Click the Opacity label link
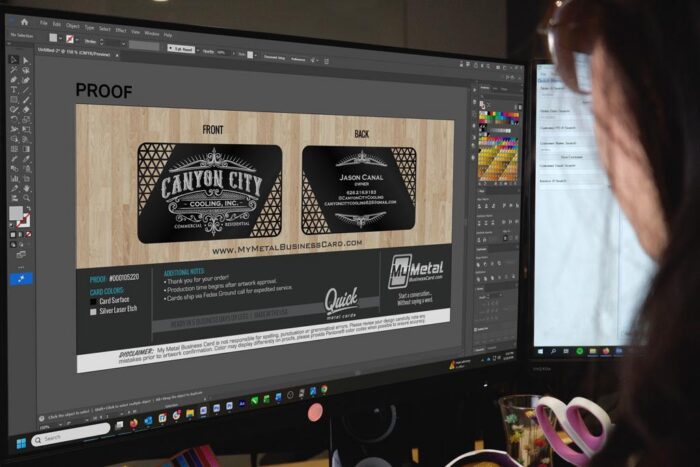 208,52
